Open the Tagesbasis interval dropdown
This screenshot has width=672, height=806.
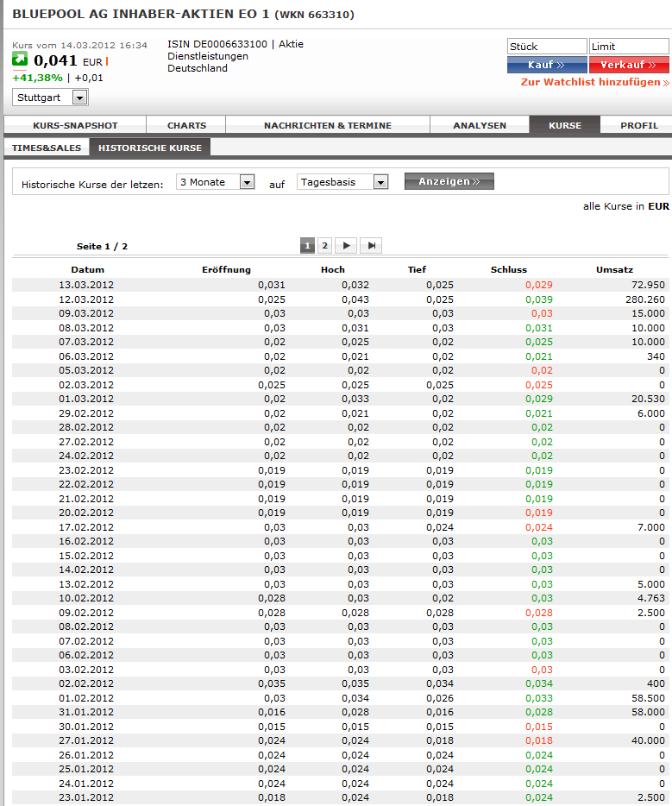coord(342,182)
